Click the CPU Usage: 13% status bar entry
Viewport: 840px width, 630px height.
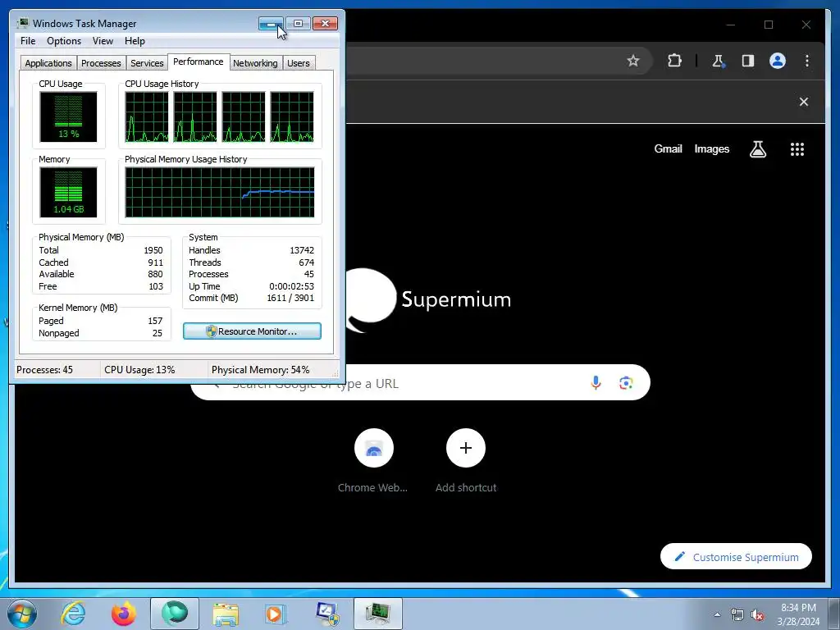tap(139, 370)
